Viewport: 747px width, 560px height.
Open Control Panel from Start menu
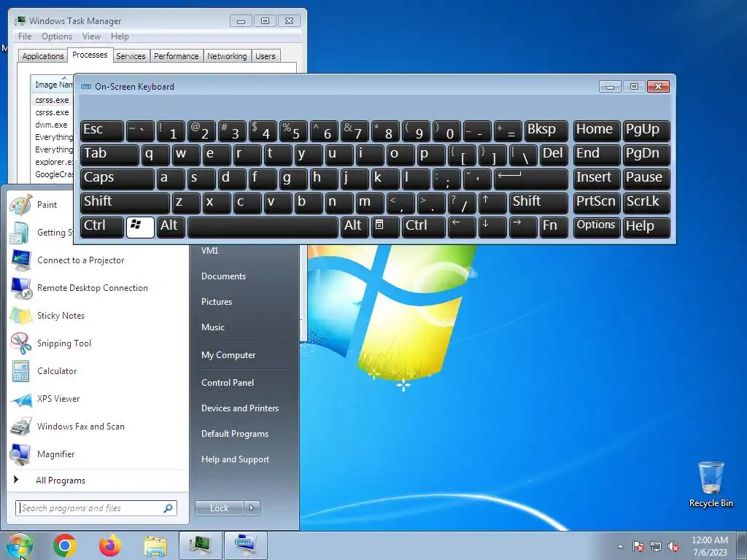coord(228,383)
